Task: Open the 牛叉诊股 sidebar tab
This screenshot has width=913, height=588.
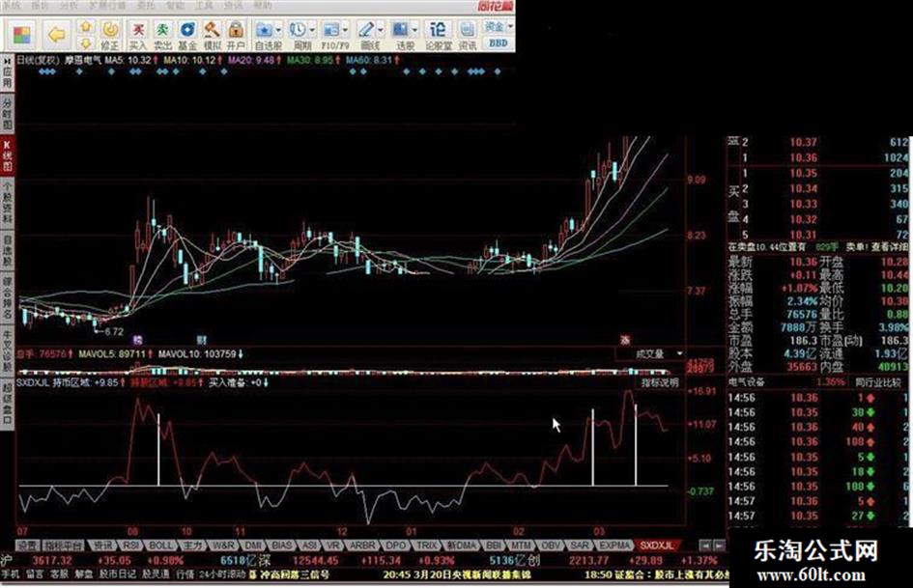Action: [x=7, y=351]
